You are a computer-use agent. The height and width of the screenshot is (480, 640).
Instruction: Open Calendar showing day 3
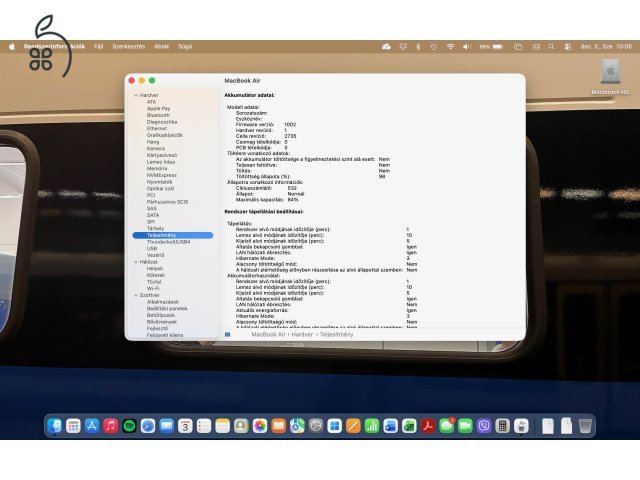(185, 426)
